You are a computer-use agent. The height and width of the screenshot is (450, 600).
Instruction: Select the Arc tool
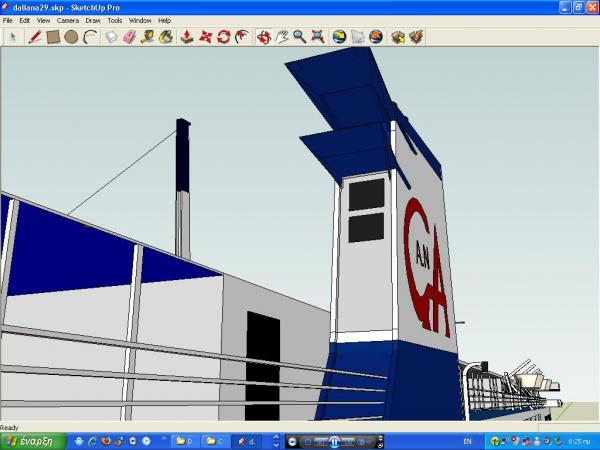(90, 37)
